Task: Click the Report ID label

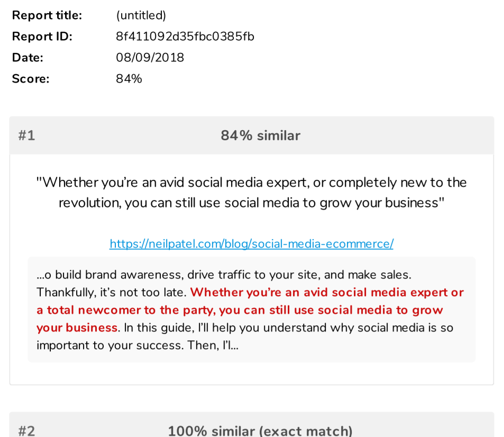Action: click(42, 37)
